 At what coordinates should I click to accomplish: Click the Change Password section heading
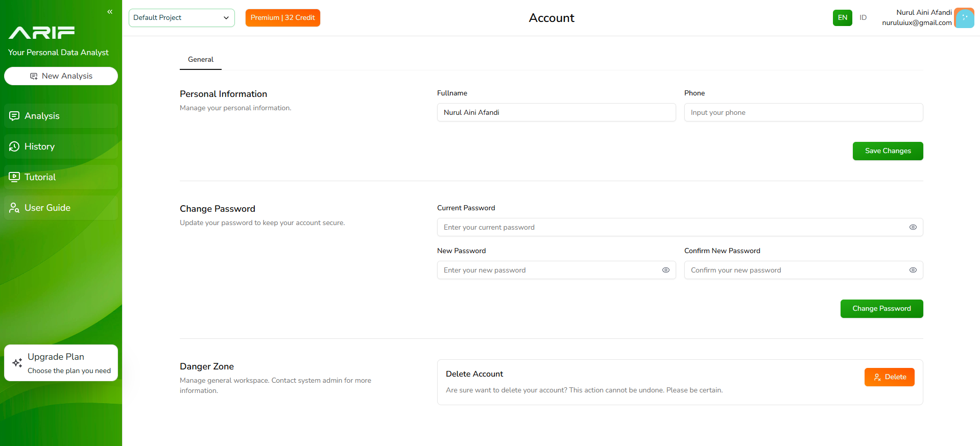pyautogui.click(x=218, y=209)
